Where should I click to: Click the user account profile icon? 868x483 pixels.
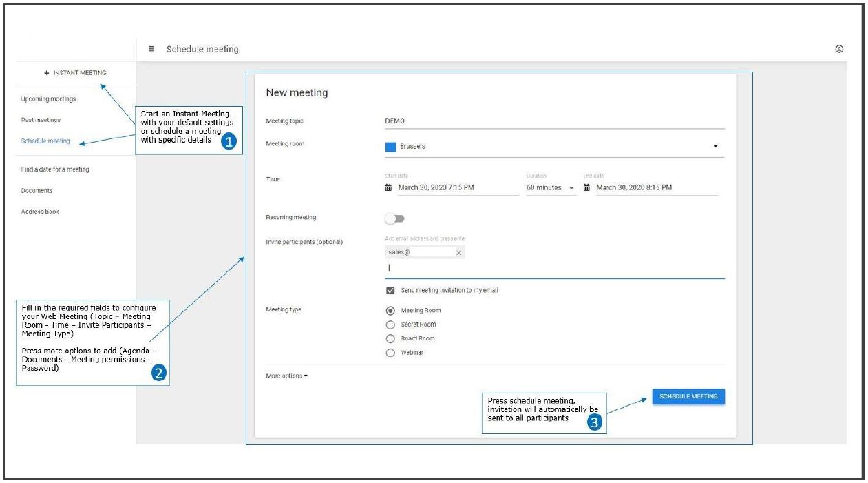pos(839,49)
